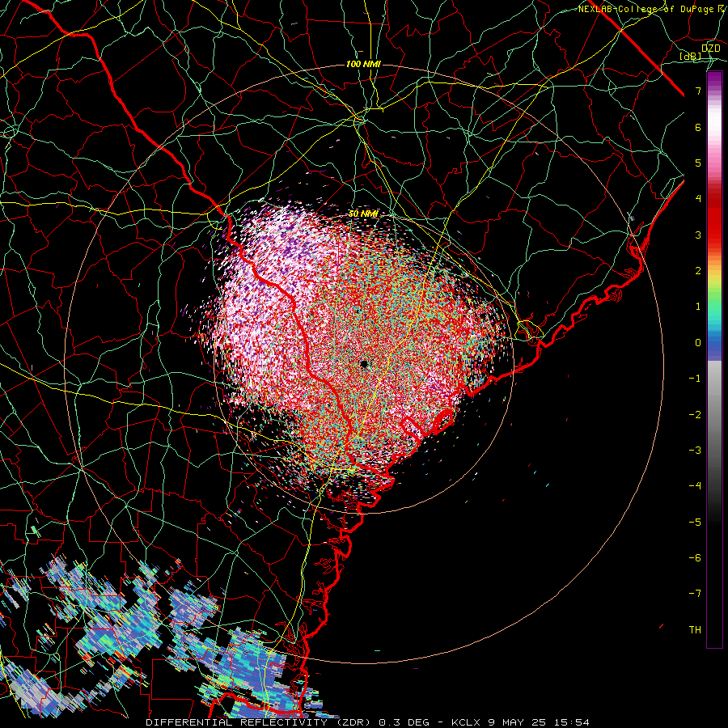
Task: Click the '15:54' timestamp text
Action: tap(570, 722)
